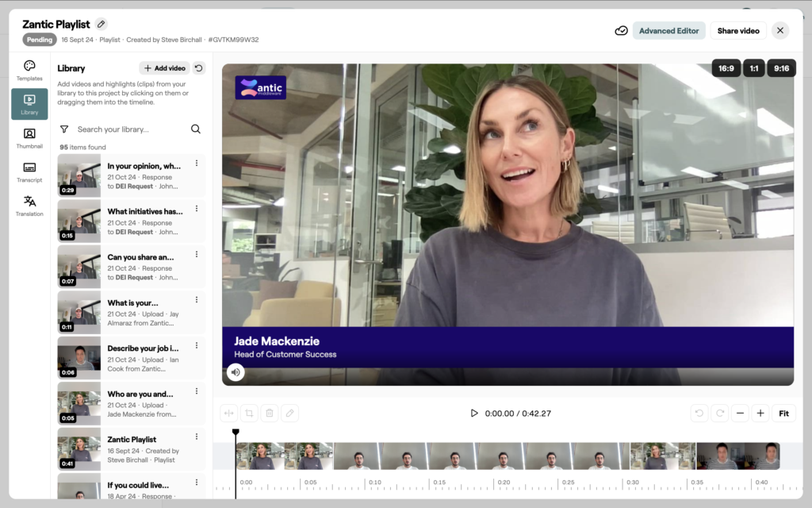Open the Transcript panel
Image resolution: width=812 pixels, height=508 pixels.
point(29,172)
